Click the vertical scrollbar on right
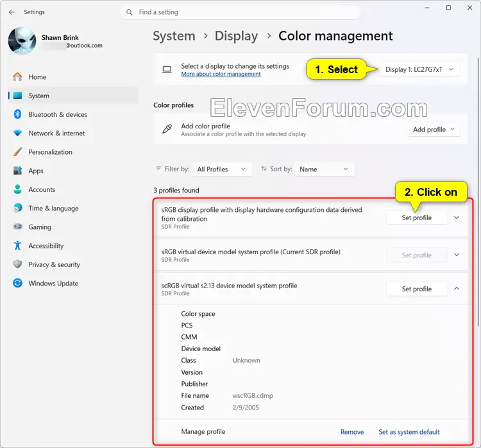 478,192
